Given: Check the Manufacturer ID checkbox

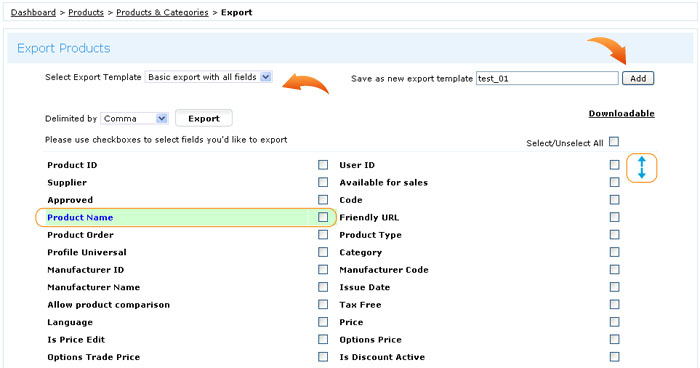Looking at the screenshot, I should 323,269.
